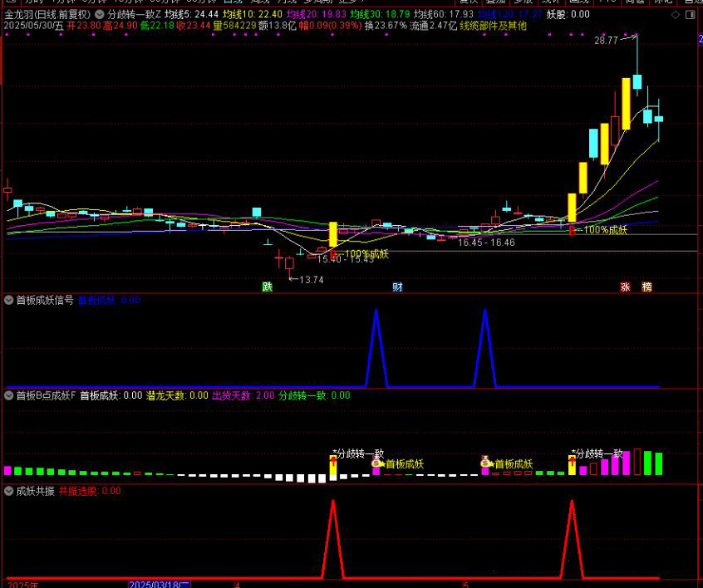Click the red 涨 event marker icon
Viewport: 703px width, 588px height.
[625, 287]
